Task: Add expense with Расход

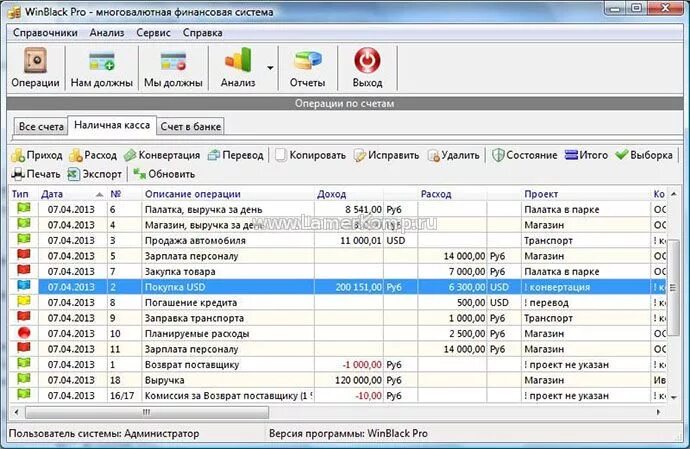Action: 93,155
